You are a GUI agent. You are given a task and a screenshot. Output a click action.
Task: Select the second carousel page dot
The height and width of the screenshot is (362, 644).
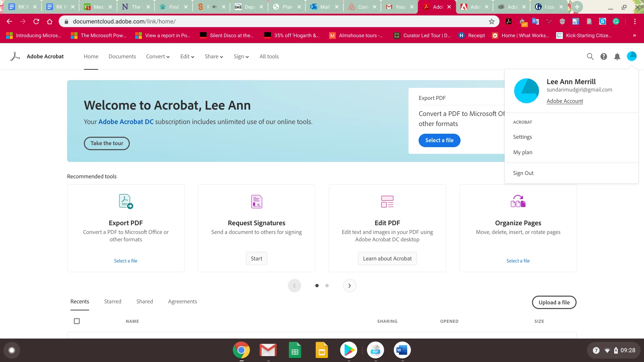coord(327,286)
